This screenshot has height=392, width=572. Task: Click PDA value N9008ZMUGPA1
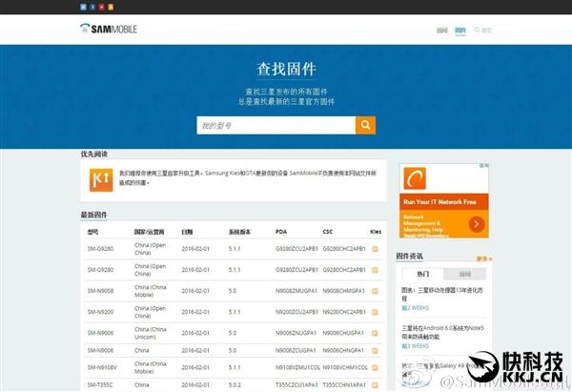(x=296, y=291)
